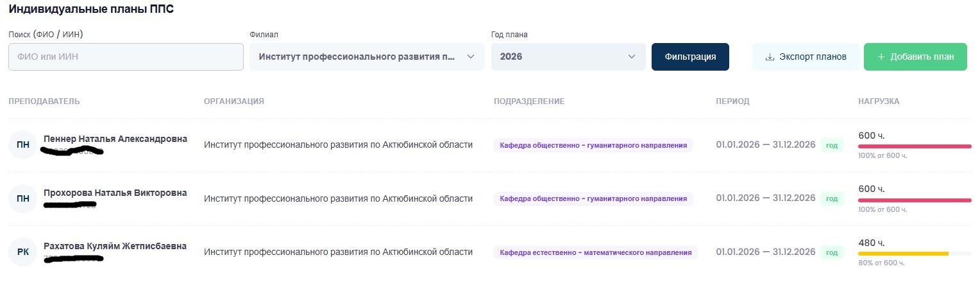Click the ПН avatar of Пеннер Наталья Александровна
Viewport: 980px width, 289px height.
point(23,144)
